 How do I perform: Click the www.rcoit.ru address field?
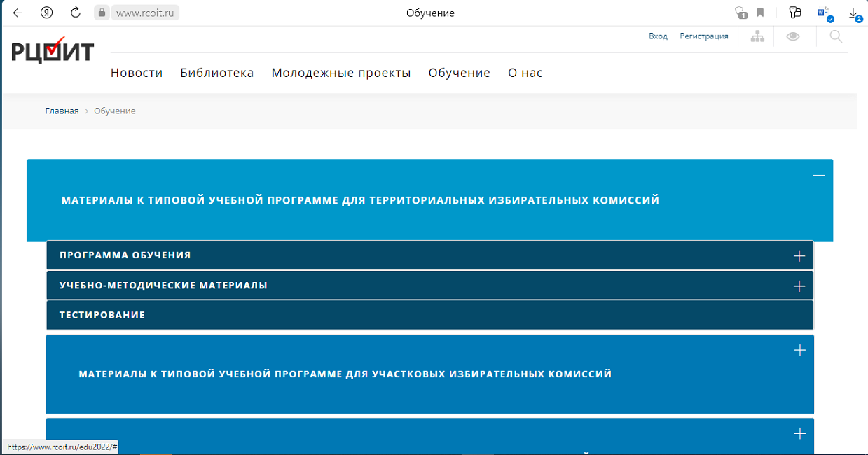coord(145,13)
